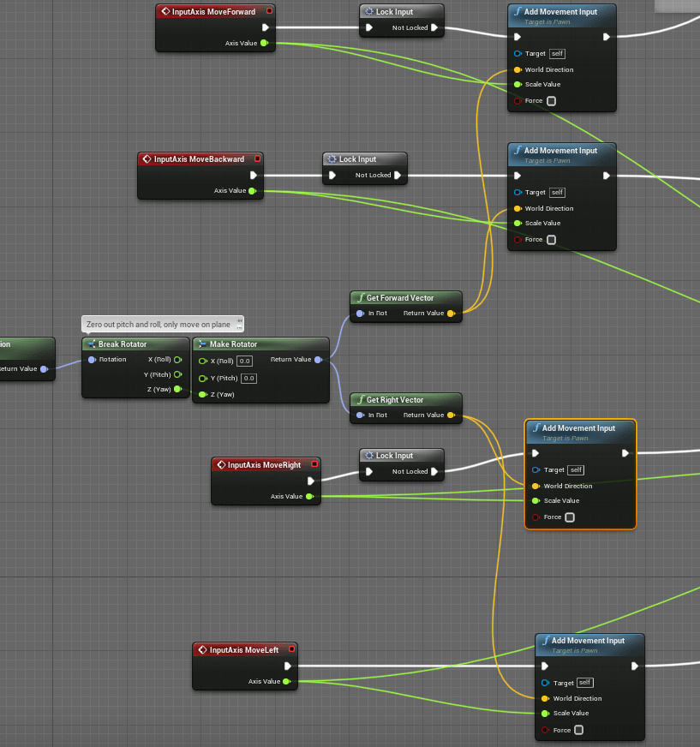The height and width of the screenshot is (747, 700).
Task: Check Force on MoveLeft's Add Movement Input node
Action: 579,730
